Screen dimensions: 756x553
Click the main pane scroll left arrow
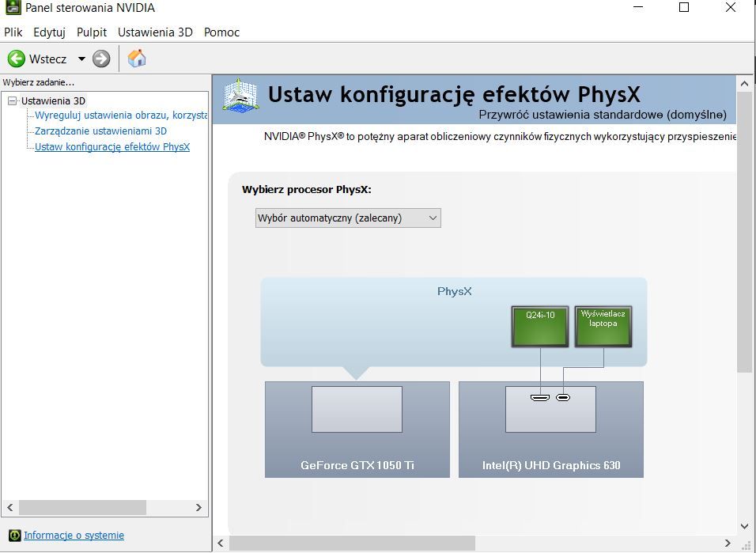coord(221,543)
